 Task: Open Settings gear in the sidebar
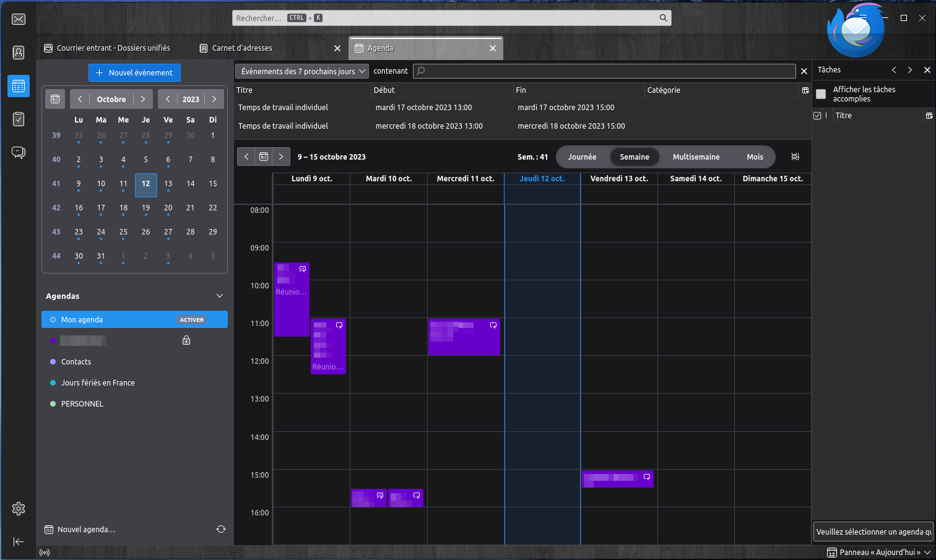click(x=19, y=509)
